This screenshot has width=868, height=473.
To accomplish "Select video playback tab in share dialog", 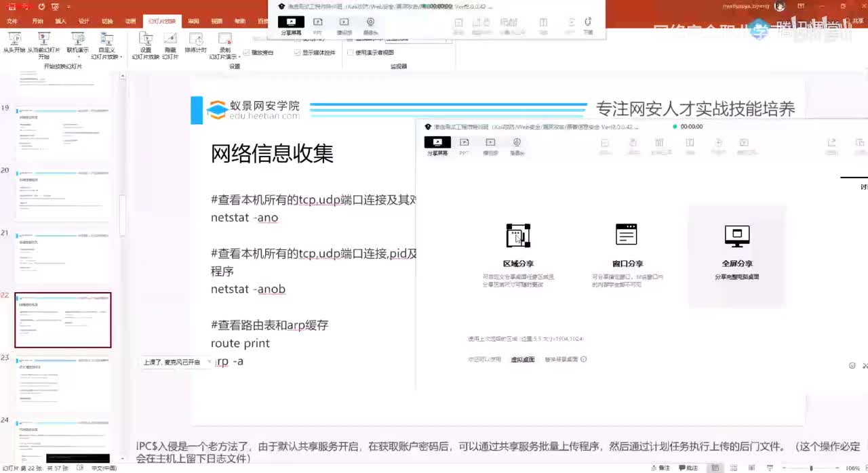I will (490, 146).
